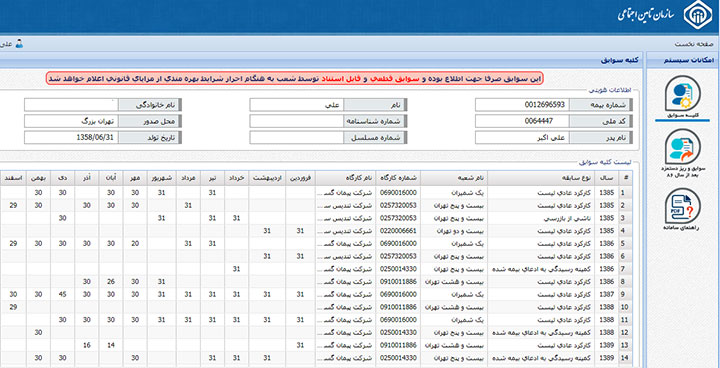Click the اسفند month column header
Screen dimensions: 720x368
pyautogui.click(x=13, y=178)
